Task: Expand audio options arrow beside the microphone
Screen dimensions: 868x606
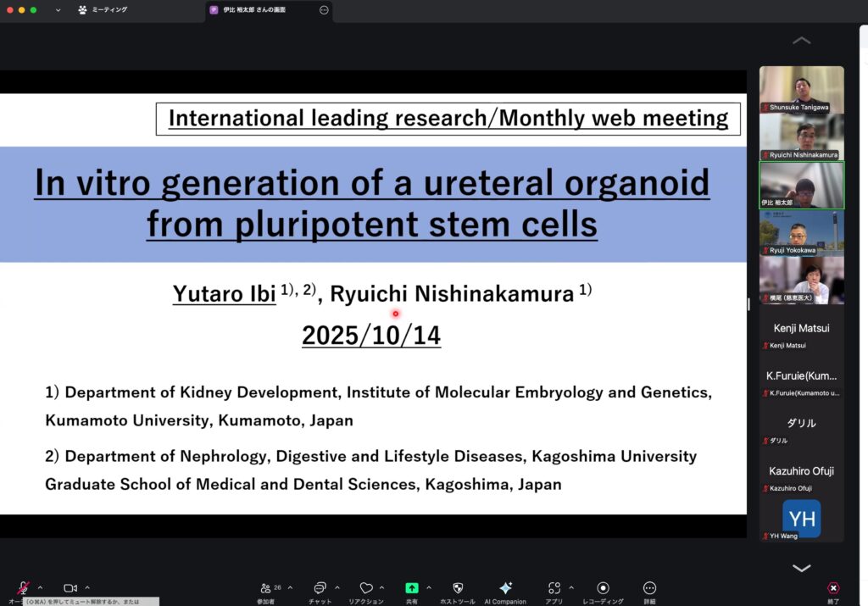Action: [x=40, y=587]
